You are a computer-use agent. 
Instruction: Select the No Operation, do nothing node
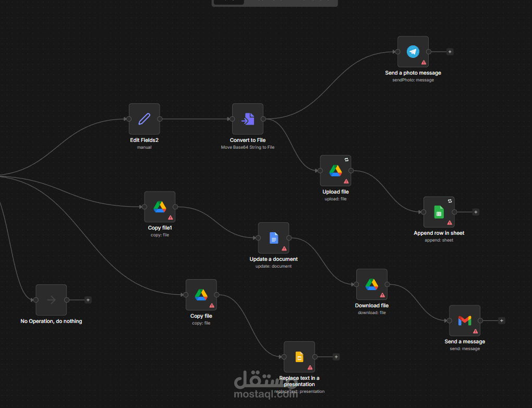[51, 299]
